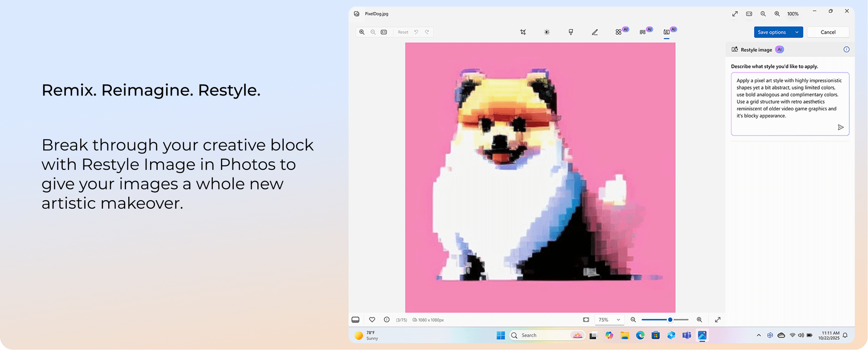
Task: Zoom out from the title bar
Action: 763,14
